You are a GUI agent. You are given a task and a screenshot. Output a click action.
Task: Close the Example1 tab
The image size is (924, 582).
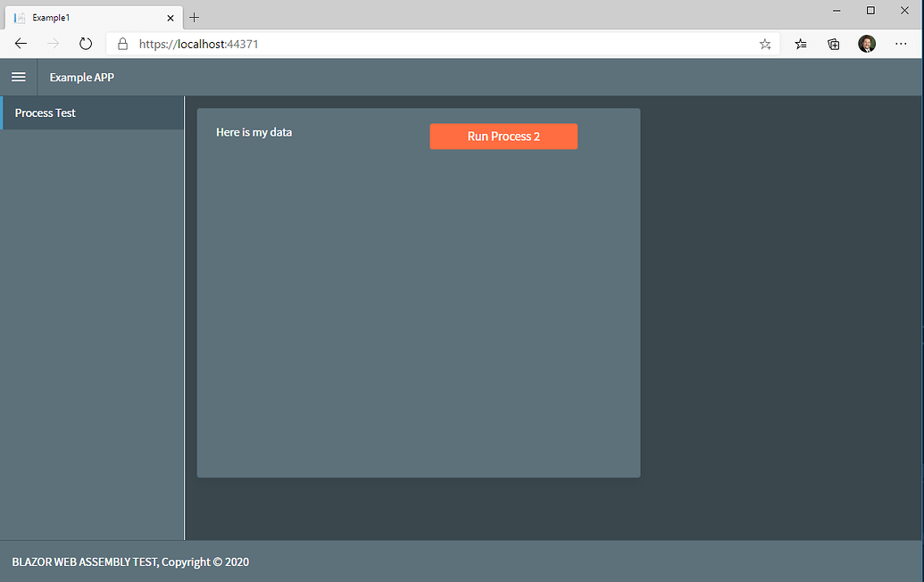(x=170, y=17)
